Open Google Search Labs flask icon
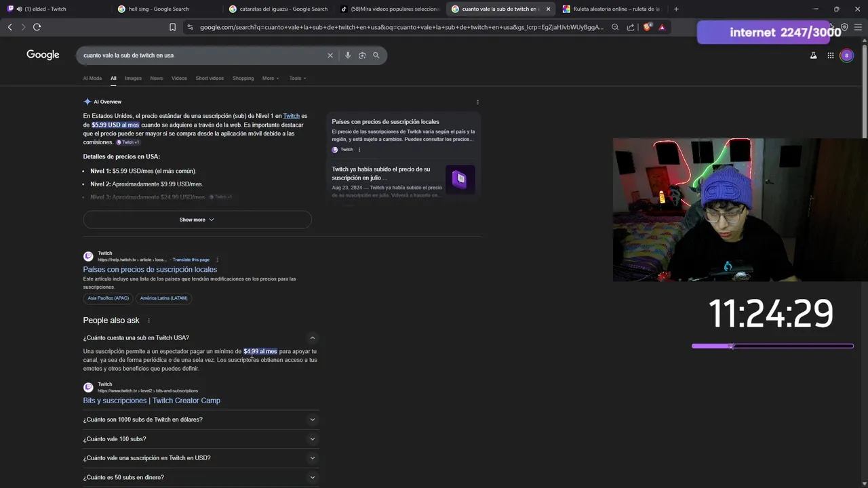The image size is (868, 488). pos(814,56)
